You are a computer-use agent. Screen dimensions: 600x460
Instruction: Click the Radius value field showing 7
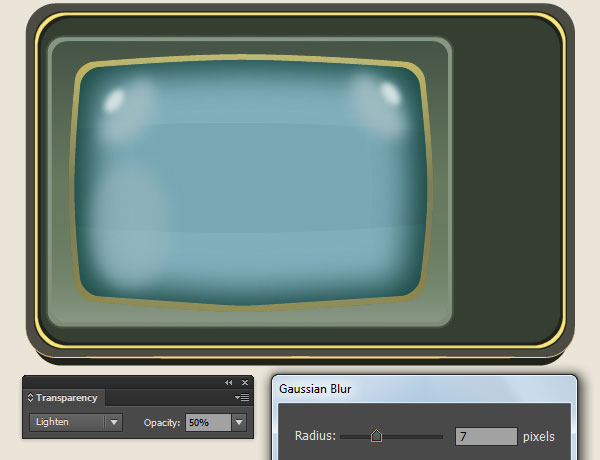(x=486, y=437)
